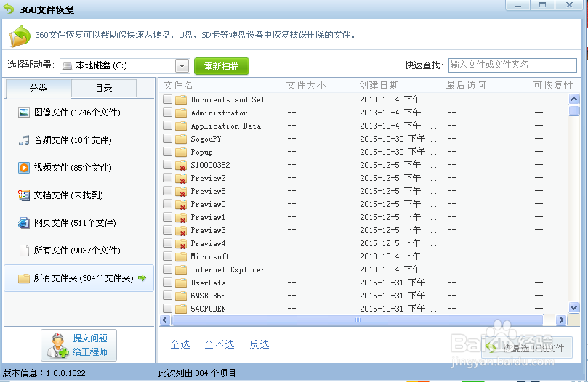588x382 pixels.
Task: Click the vertical scrollbar thumb
Action: (573, 110)
